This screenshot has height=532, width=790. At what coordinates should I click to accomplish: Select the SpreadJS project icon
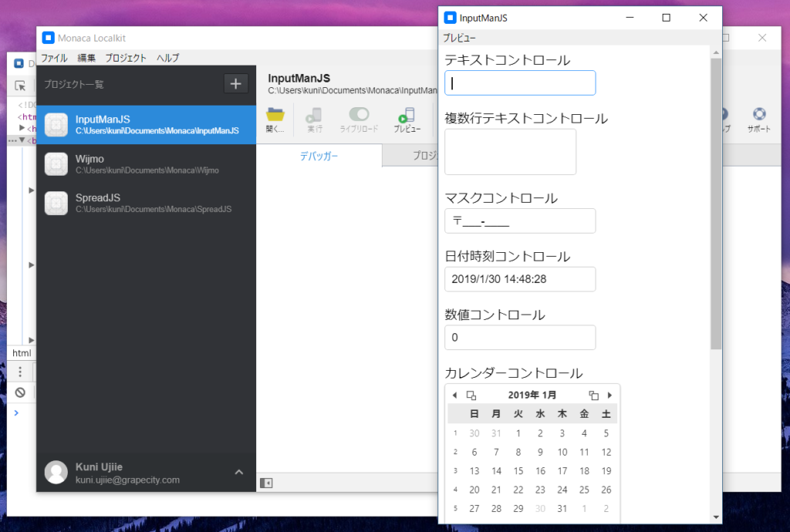pyautogui.click(x=56, y=203)
